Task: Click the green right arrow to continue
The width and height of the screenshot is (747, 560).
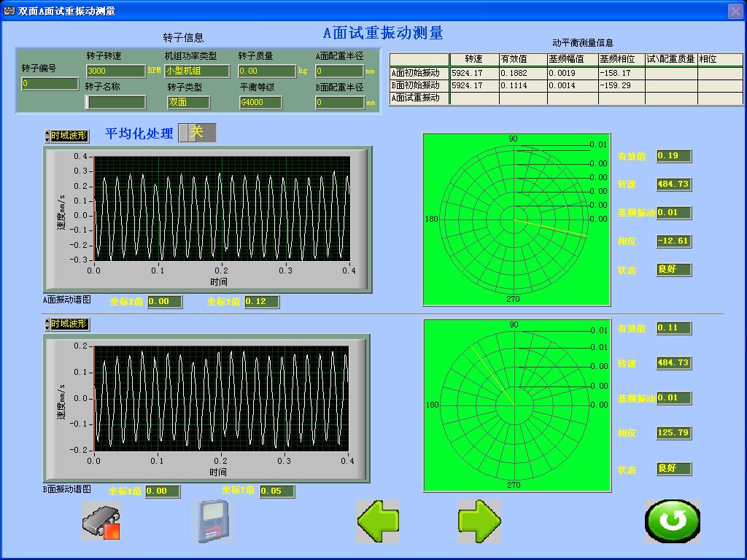Action: pyautogui.click(x=479, y=521)
